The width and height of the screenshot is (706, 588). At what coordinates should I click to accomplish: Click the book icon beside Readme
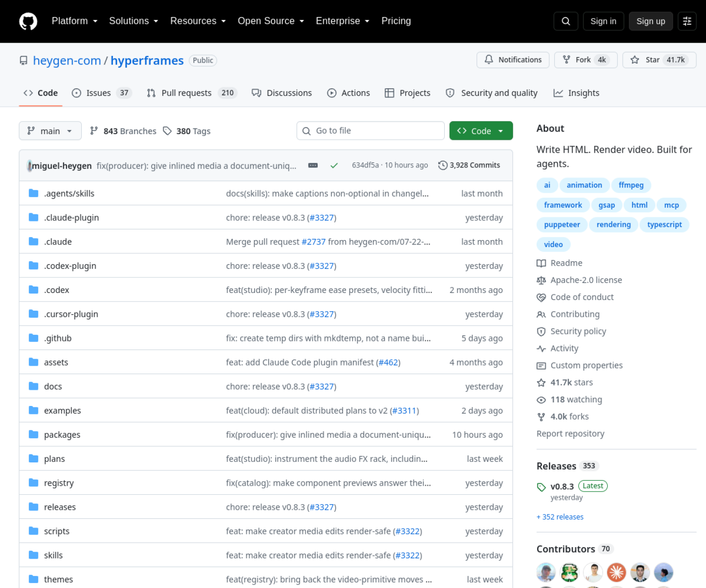(541, 263)
